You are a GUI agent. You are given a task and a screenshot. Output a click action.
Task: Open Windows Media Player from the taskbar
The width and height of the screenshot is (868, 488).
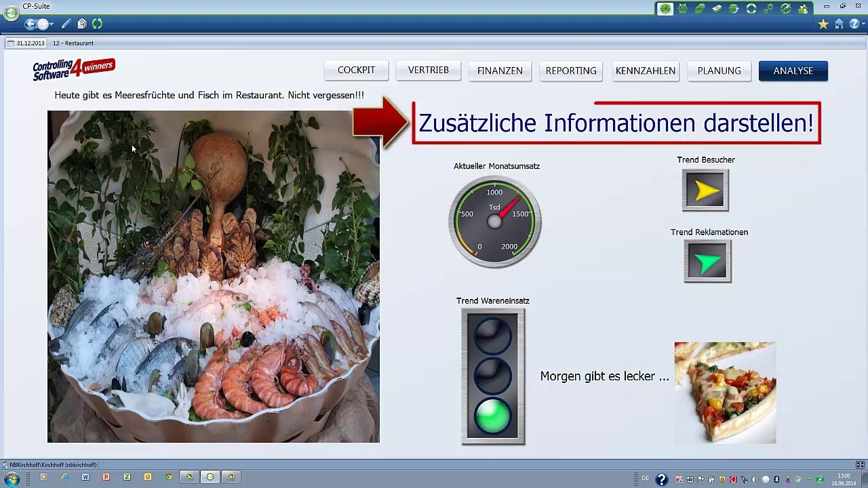pyautogui.click(x=43, y=477)
